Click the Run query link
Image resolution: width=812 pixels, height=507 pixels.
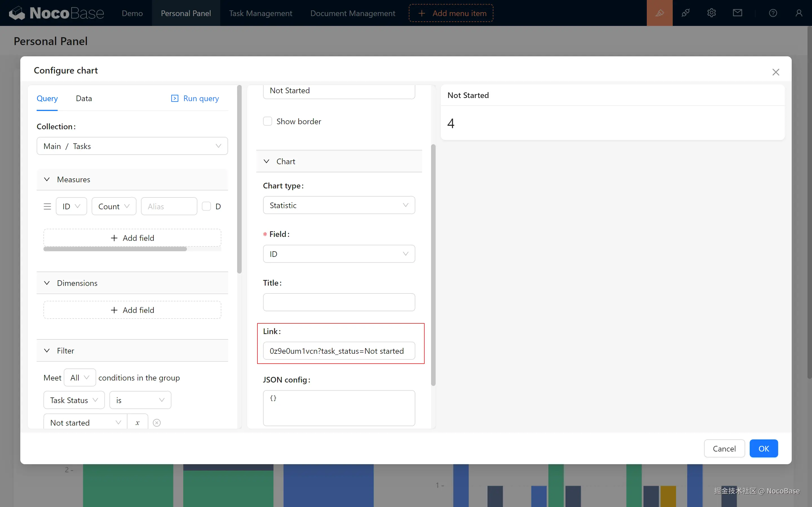(x=195, y=98)
